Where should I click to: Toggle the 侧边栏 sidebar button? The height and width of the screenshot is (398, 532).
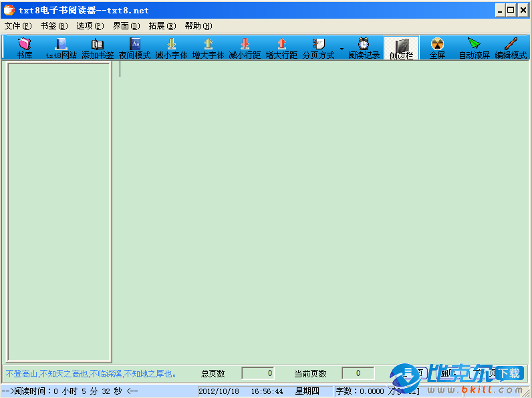(401, 48)
